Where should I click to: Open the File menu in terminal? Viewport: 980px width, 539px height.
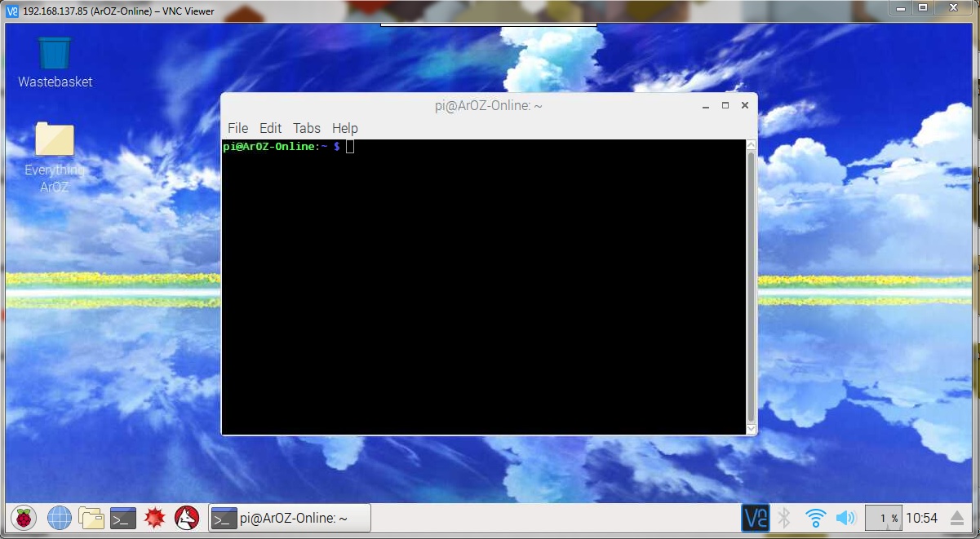coord(237,128)
